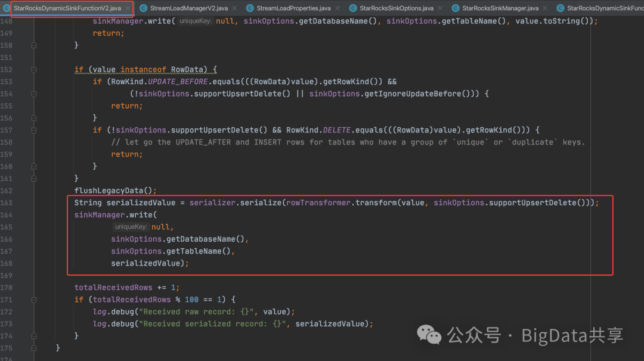Close the StreamLoadManagerV2.java tab

pyautogui.click(x=234, y=8)
